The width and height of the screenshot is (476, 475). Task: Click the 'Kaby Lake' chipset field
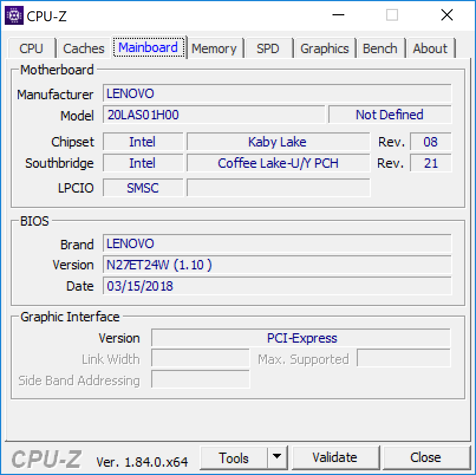pos(278,142)
